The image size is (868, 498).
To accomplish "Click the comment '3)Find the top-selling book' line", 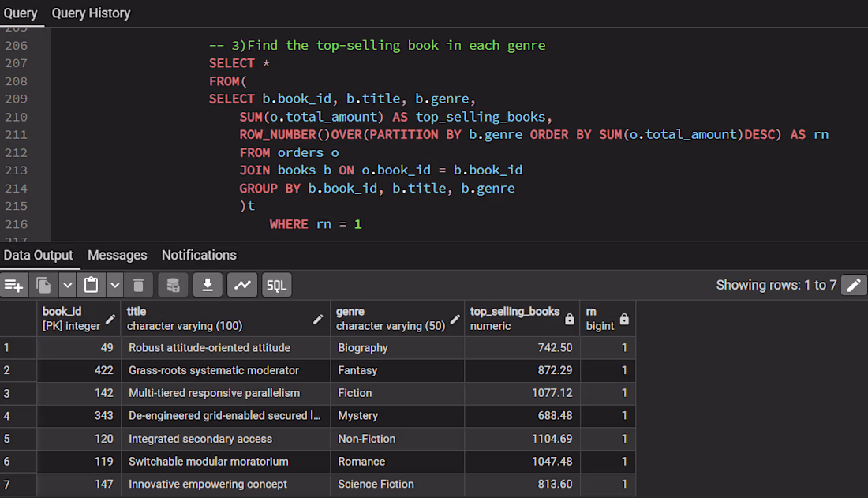I will (377, 46).
